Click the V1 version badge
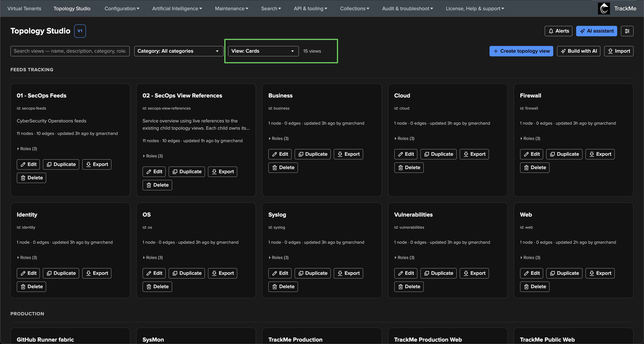Image resolution: width=644 pixels, height=344 pixels. 80,31
